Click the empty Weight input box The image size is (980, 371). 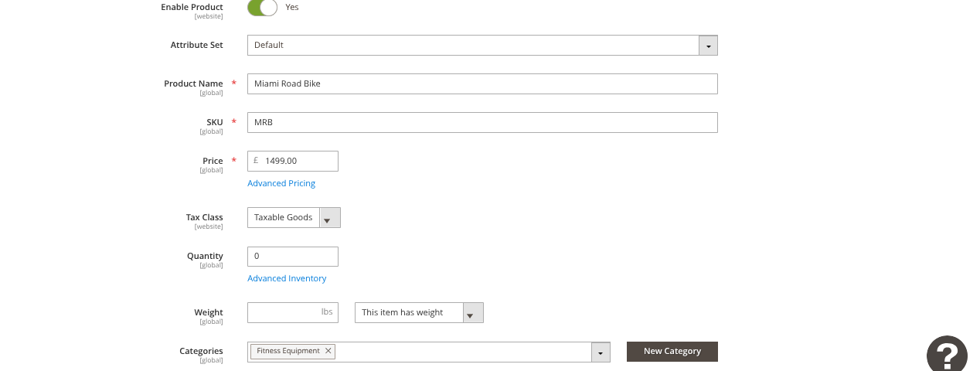click(x=283, y=313)
